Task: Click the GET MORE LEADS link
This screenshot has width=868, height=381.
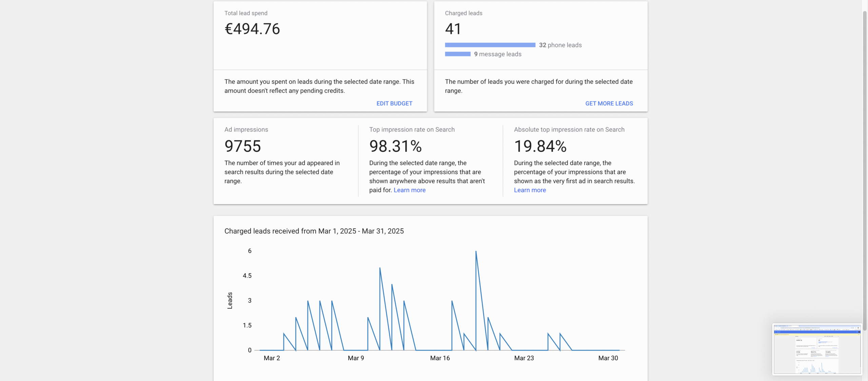Action: [x=609, y=103]
